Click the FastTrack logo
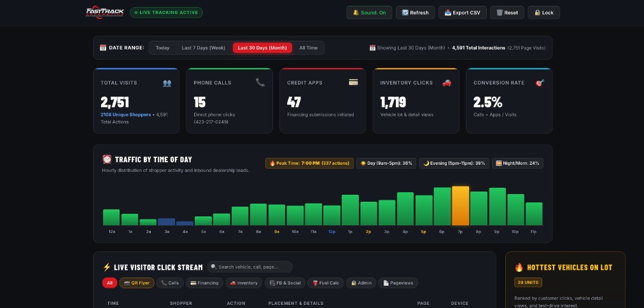 click(105, 12)
